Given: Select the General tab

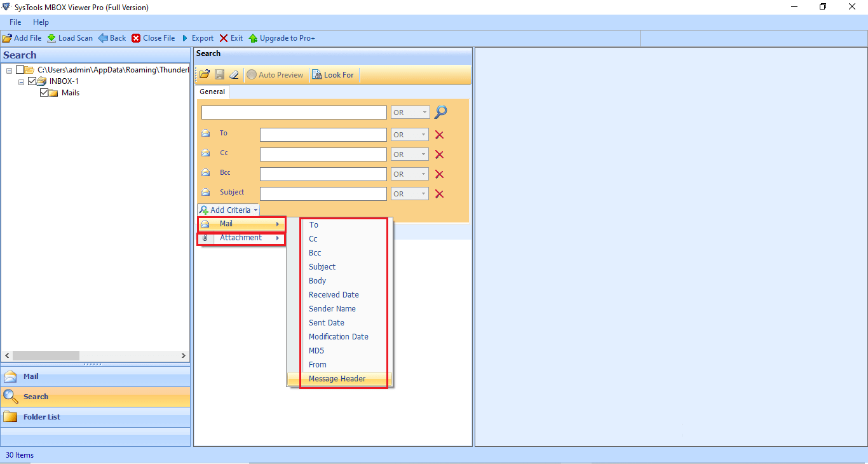Looking at the screenshot, I should (x=212, y=92).
